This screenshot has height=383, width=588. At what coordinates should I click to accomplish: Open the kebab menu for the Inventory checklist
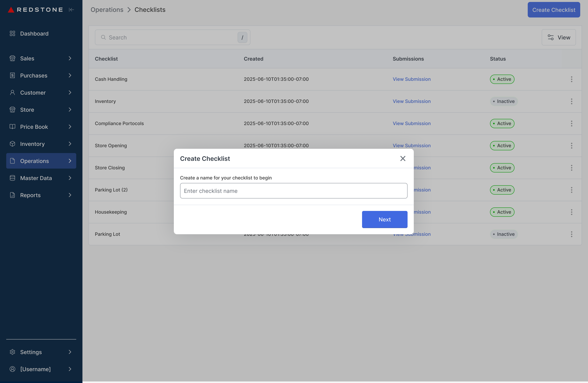pos(571,101)
